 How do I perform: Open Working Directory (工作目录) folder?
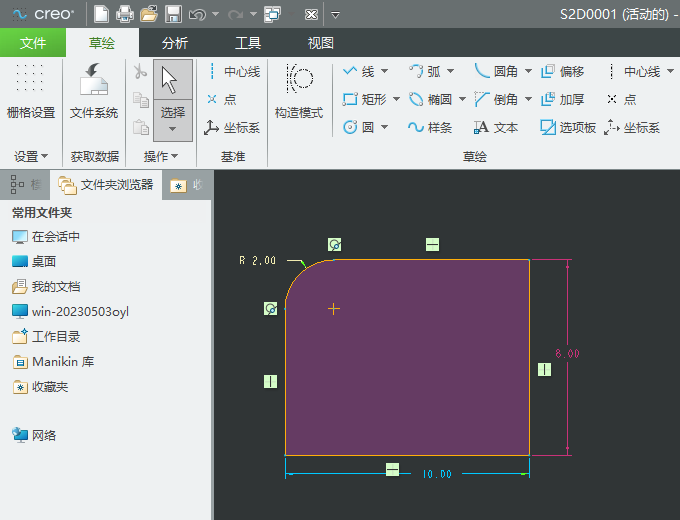(x=55, y=337)
